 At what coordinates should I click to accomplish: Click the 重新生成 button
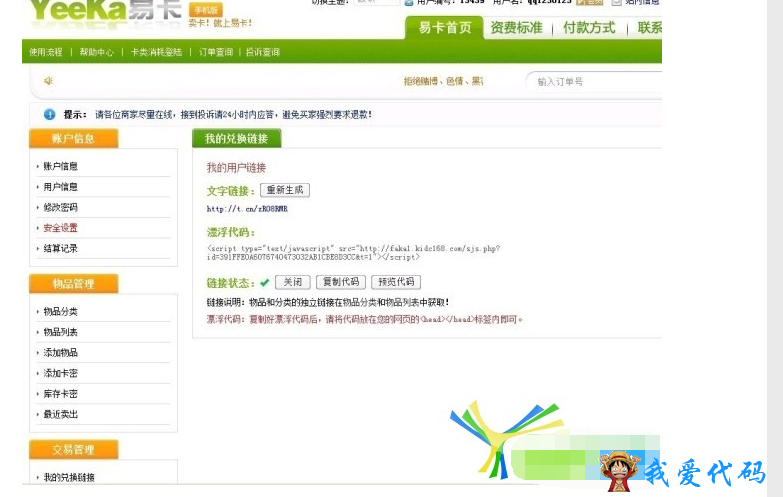[285, 190]
